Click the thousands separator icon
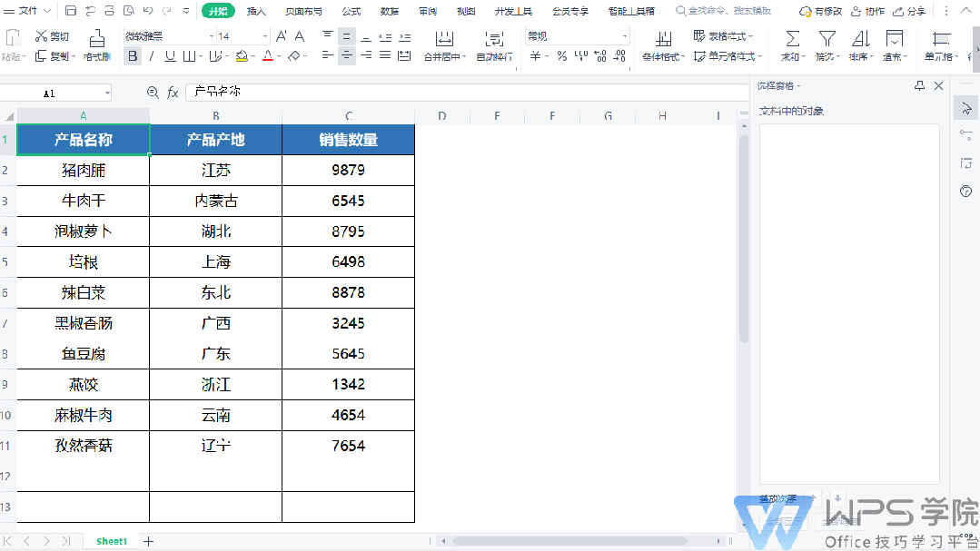The width and height of the screenshot is (980, 551). 580,56
